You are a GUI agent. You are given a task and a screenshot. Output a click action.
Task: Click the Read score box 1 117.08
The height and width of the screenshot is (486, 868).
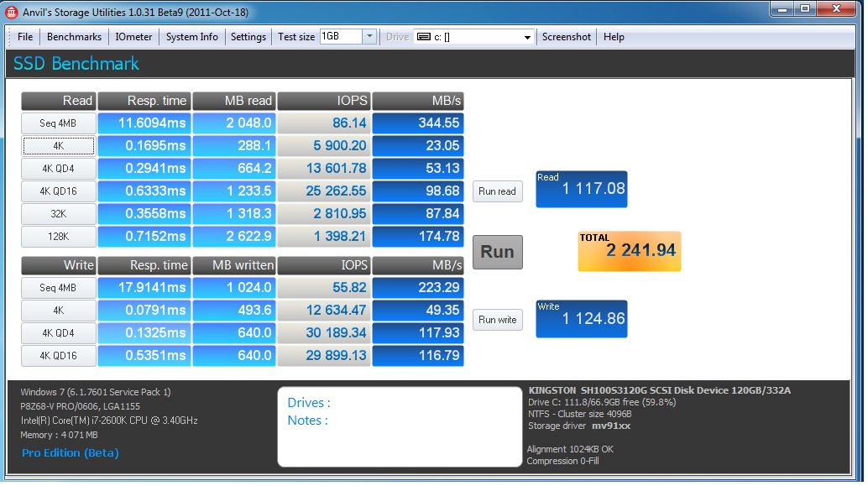[582, 190]
